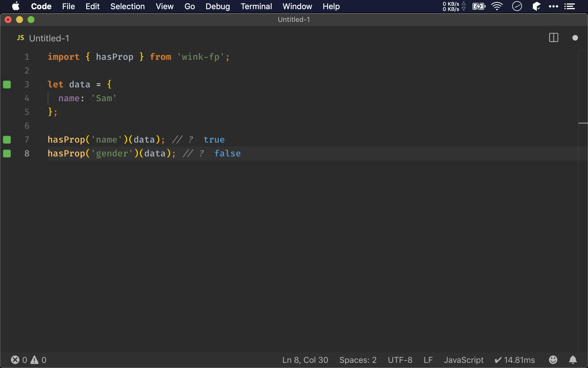Image resolution: width=588 pixels, height=368 pixels.
Task: Open the Notification Center list icon
Action: pos(569,6)
